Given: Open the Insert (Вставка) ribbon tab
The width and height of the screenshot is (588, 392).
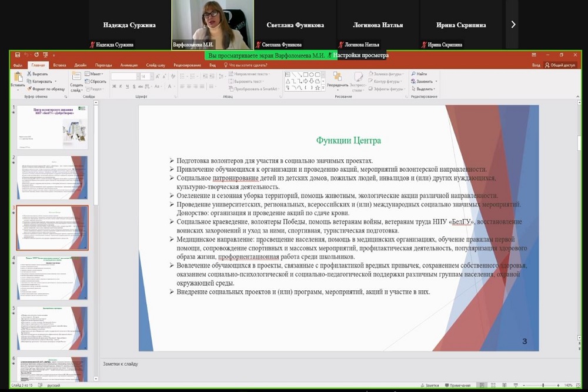Looking at the screenshot, I should (59, 65).
